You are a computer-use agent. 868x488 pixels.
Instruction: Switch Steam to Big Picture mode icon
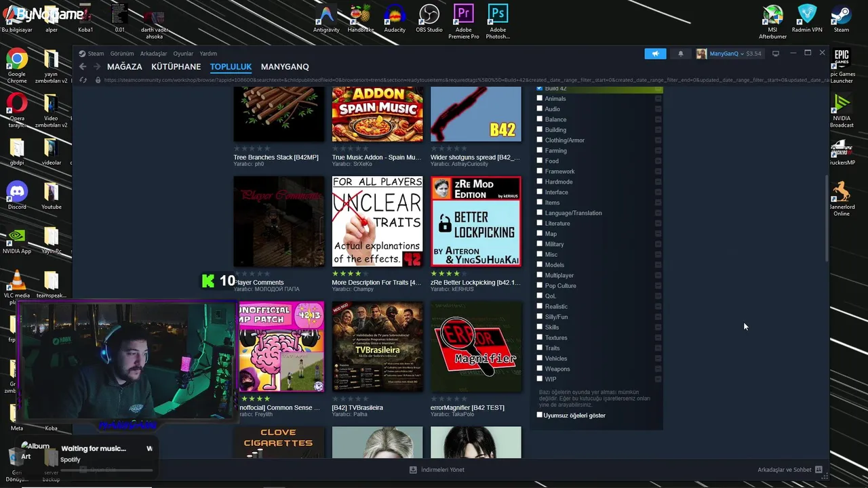(776, 53)
